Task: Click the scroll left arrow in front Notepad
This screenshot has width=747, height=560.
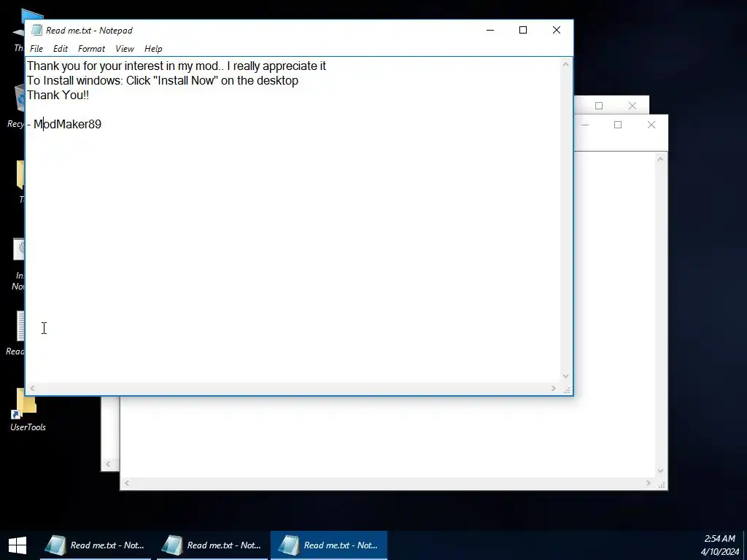Action: (32, 389)
